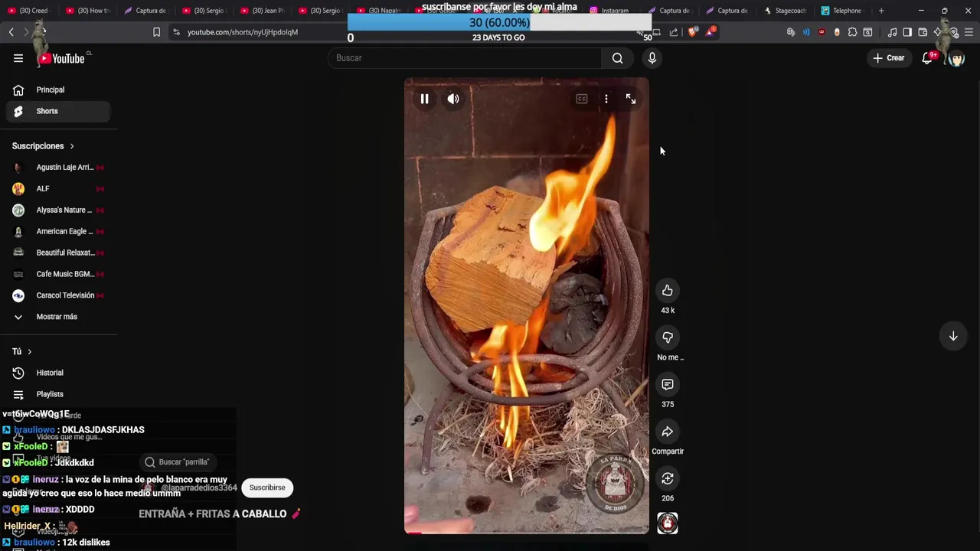Open Caracol Televisión subscription
This screenshot has width=980, height=551.
pos(58,295)
